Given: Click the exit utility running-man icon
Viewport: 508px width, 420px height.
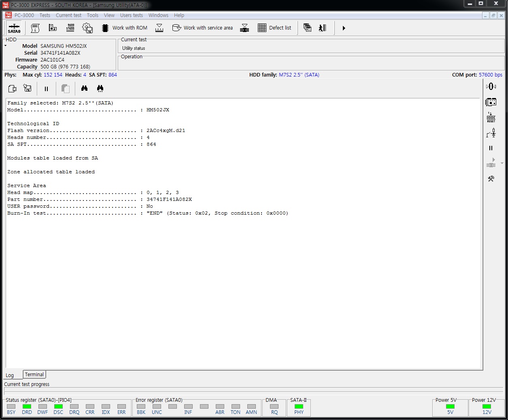Looking at the screenshot, I should (x=323, y=28).
